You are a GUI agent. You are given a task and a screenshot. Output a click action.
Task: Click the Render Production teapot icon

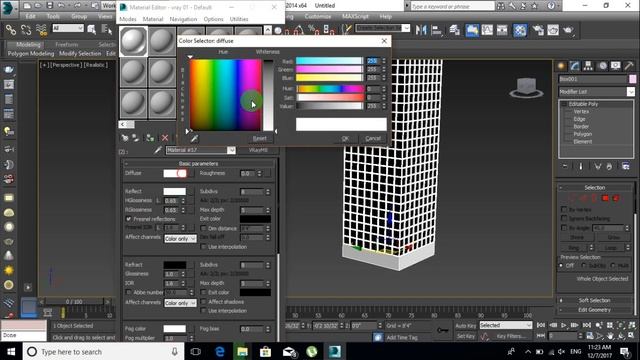569,30
